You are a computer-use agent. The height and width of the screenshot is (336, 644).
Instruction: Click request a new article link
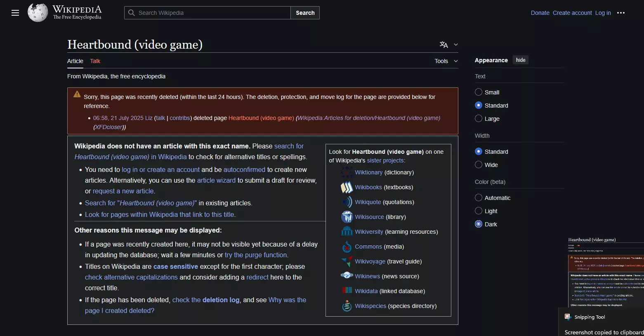[x=123, y=191]
